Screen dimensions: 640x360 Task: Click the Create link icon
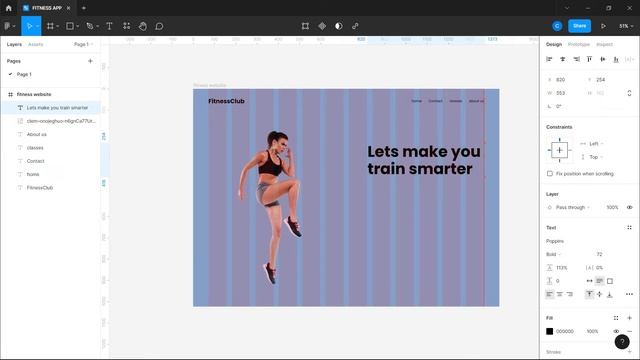point(355,26)
